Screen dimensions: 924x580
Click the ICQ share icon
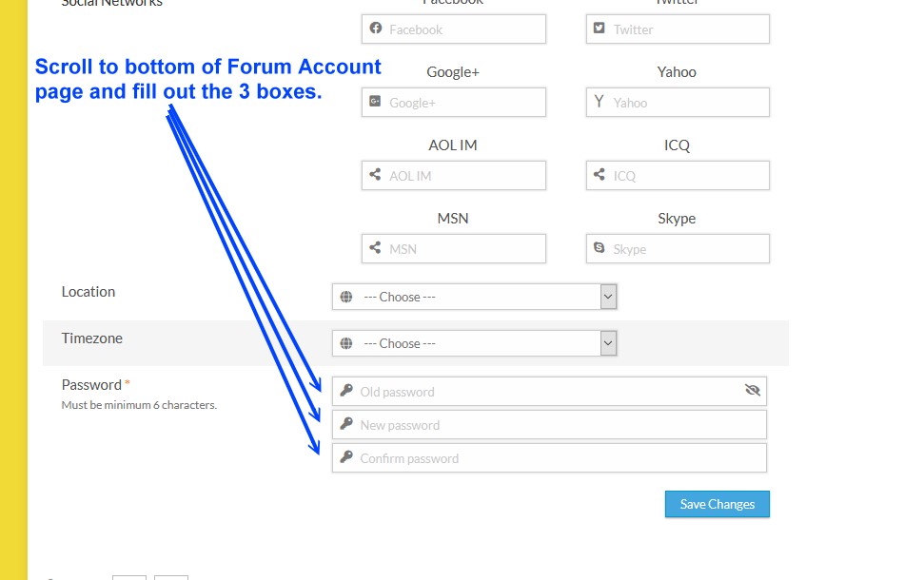coord(600,175)
